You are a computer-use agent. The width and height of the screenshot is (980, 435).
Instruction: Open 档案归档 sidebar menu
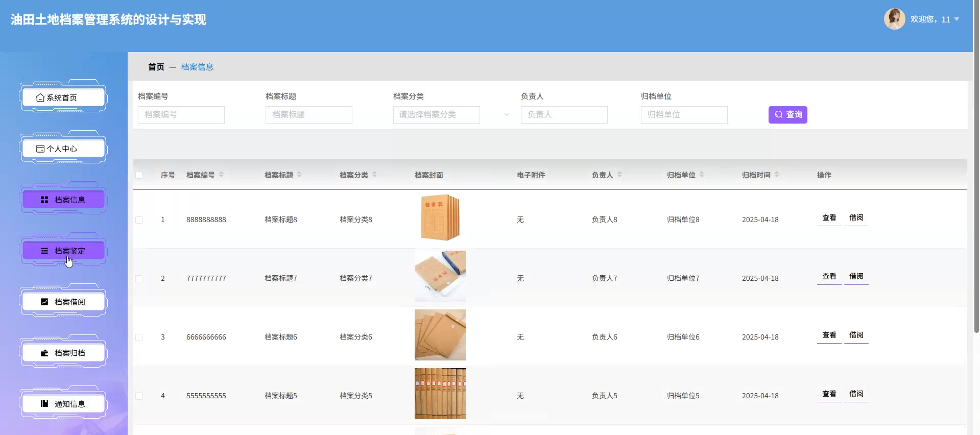click(63, 353)
